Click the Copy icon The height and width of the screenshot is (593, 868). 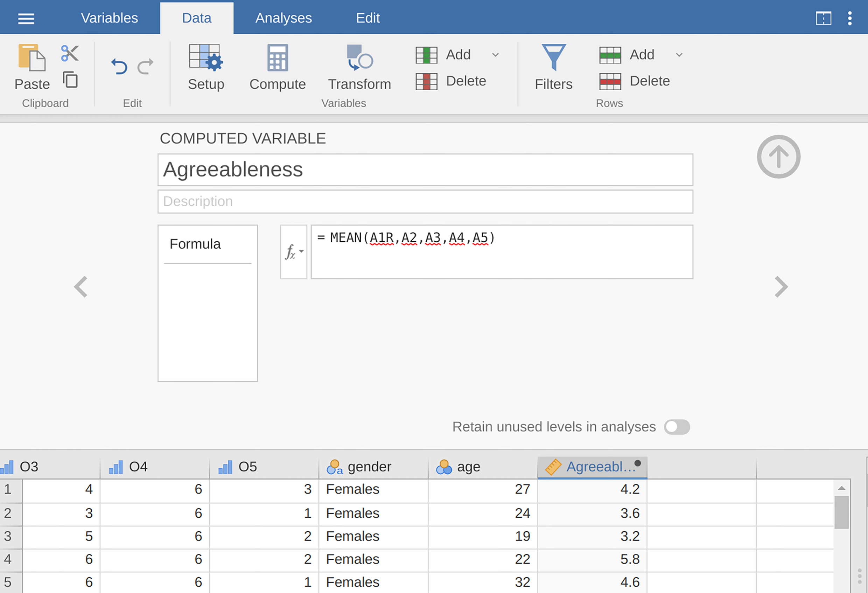coord(70,80)
